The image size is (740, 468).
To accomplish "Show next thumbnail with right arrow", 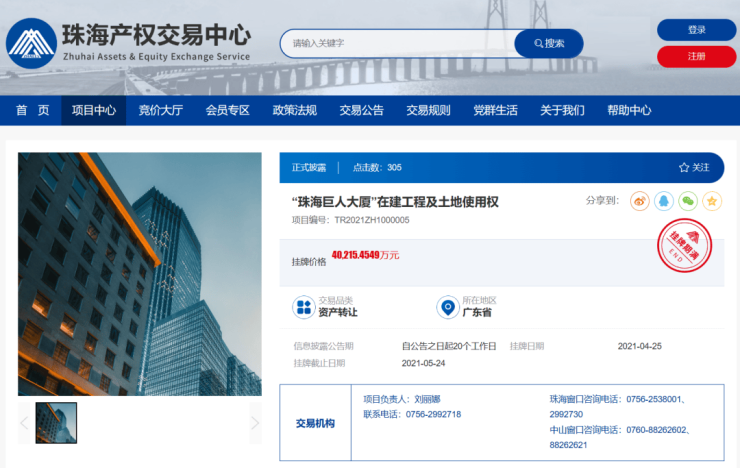I will 255,423.
